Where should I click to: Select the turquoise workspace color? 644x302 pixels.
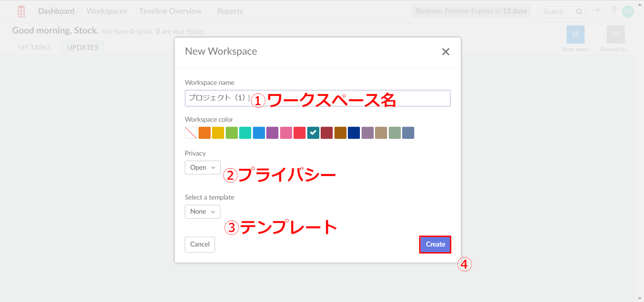tap(245, 133)
